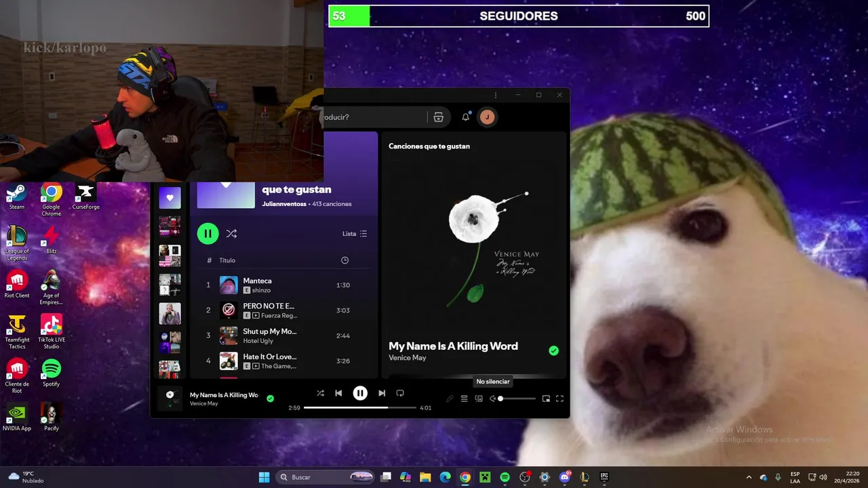Screen dimensions: 868x488
Task: Unmute audio with the speaker icon
Action: click(x=493, y=399)
